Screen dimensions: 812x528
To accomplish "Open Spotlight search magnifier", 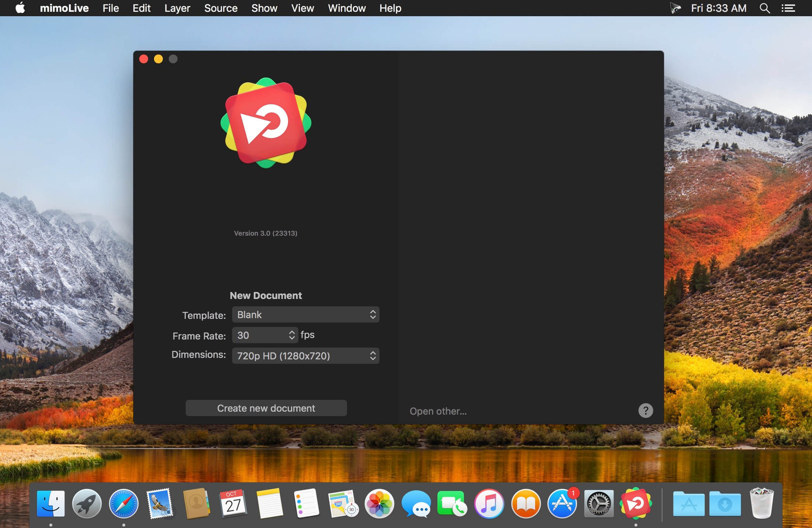I will (x=765, y=8).
